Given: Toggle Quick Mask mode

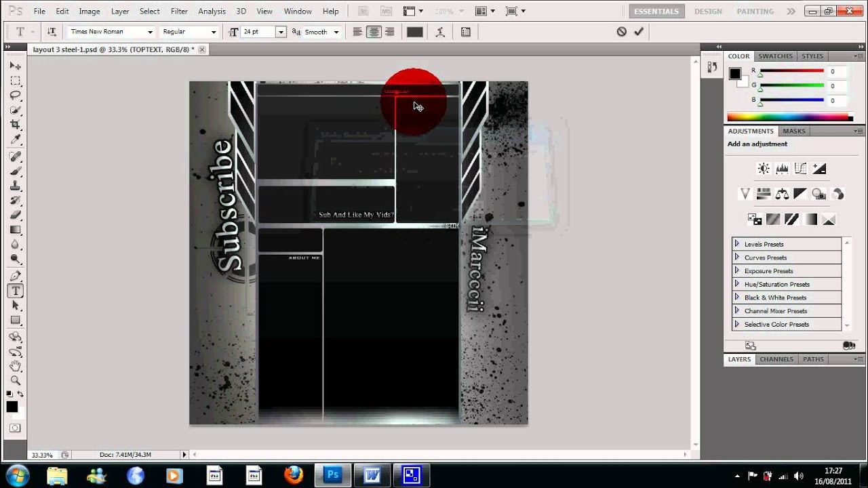Looking at the screenshot, I should [x=15, y=428].
